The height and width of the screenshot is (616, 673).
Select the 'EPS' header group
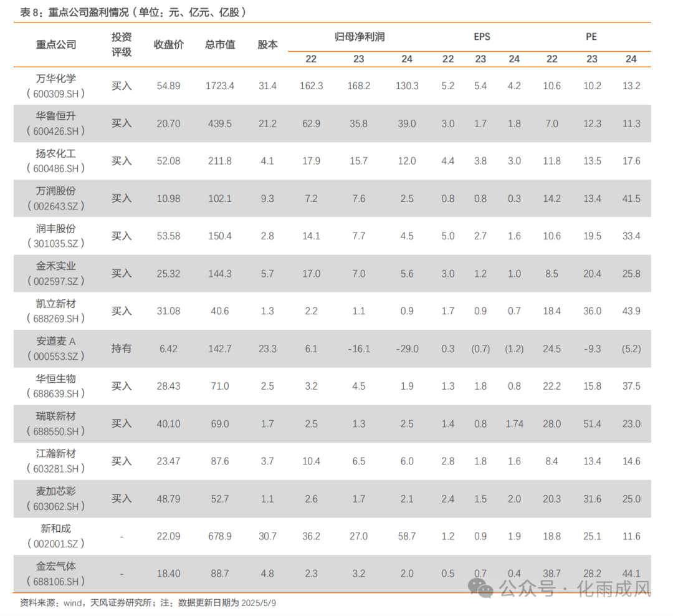point(482,37)
